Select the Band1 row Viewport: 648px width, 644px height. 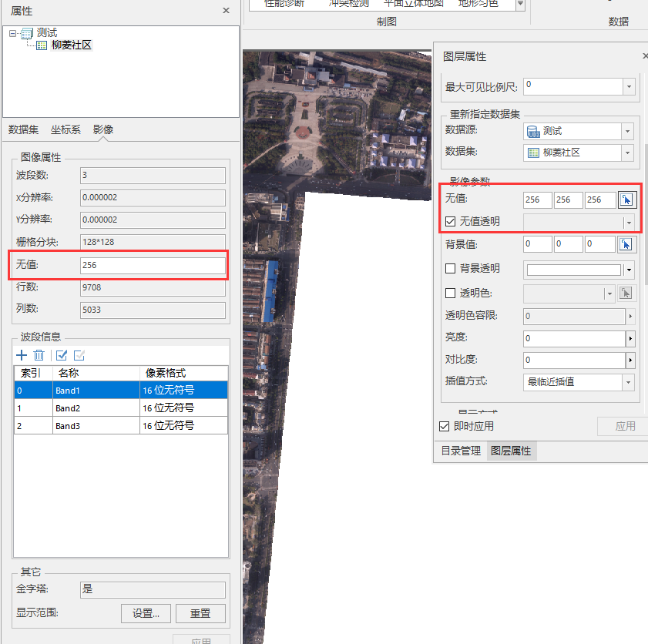point(121,391)
